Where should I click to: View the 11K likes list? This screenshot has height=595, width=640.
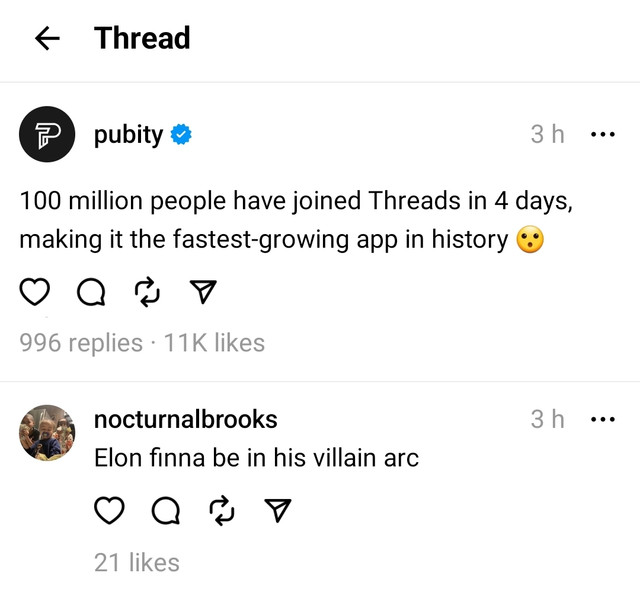click(x=214, y=343)
